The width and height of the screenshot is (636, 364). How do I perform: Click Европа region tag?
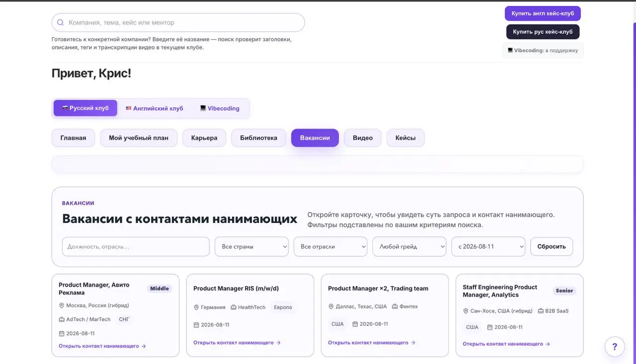point(283,307)
